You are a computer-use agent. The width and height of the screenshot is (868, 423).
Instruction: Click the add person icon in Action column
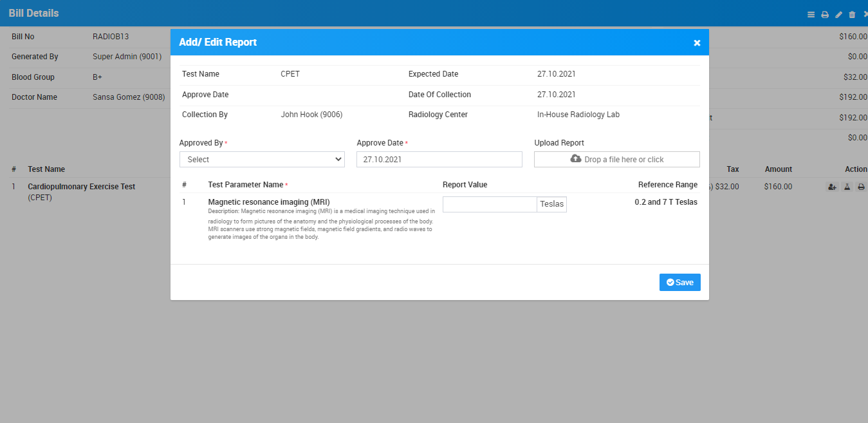click(832, 187)
